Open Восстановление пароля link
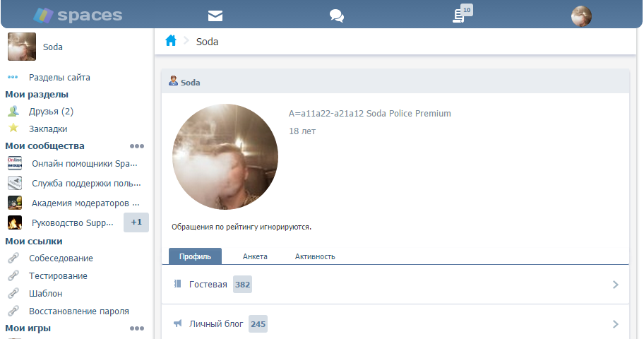 [79, 311]
